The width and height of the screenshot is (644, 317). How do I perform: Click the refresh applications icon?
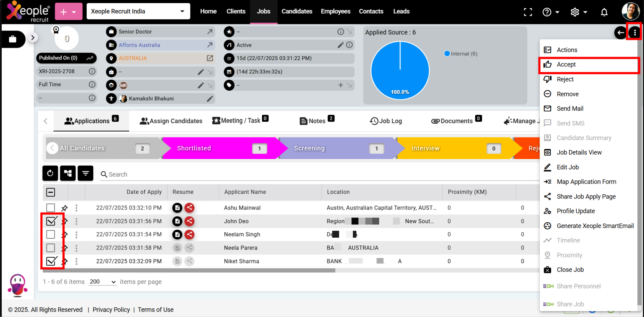pyautogui.click(x=50, y=173)
